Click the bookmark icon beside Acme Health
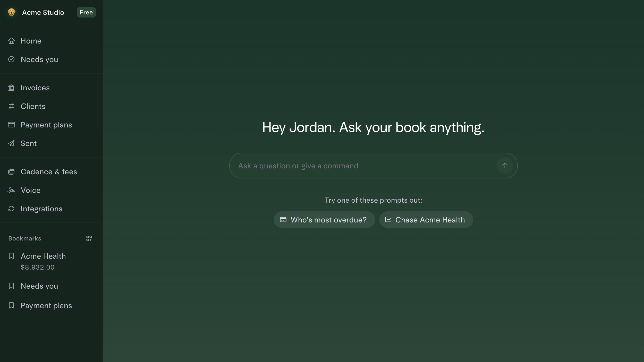 pos(11,256)
